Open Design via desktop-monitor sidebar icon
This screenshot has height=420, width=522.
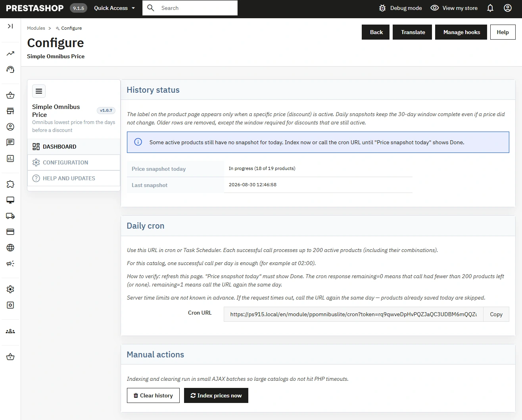click(x=10, y=200)
